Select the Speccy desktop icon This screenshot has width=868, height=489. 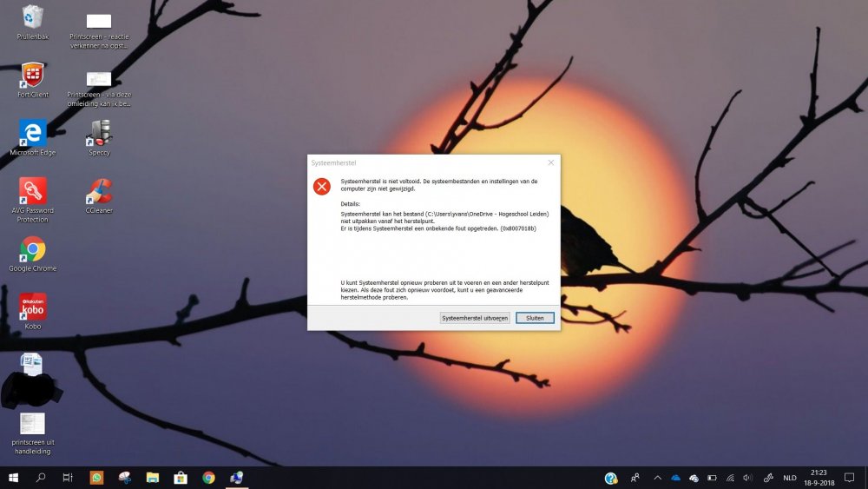pyautogui.click(x=99, y=138)
